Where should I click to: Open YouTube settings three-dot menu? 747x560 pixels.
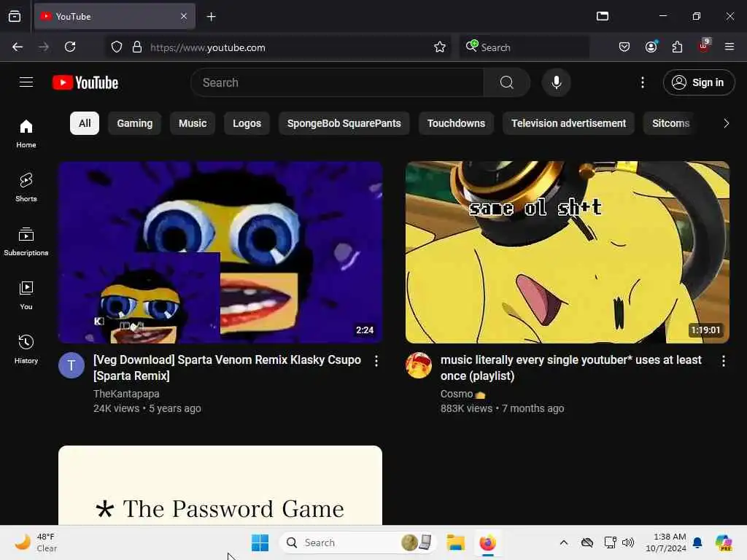tap(642, 82)
